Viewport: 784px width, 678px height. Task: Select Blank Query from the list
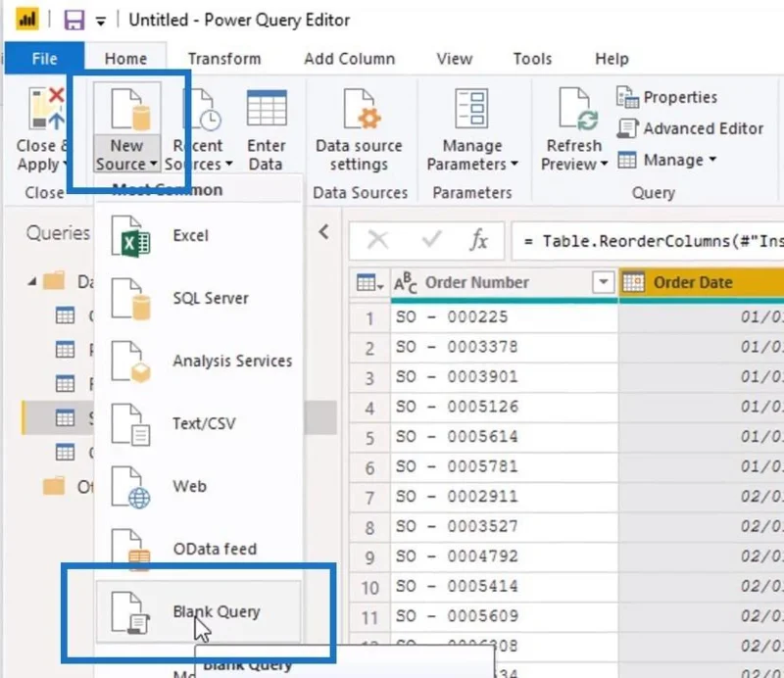pos(198,611)
